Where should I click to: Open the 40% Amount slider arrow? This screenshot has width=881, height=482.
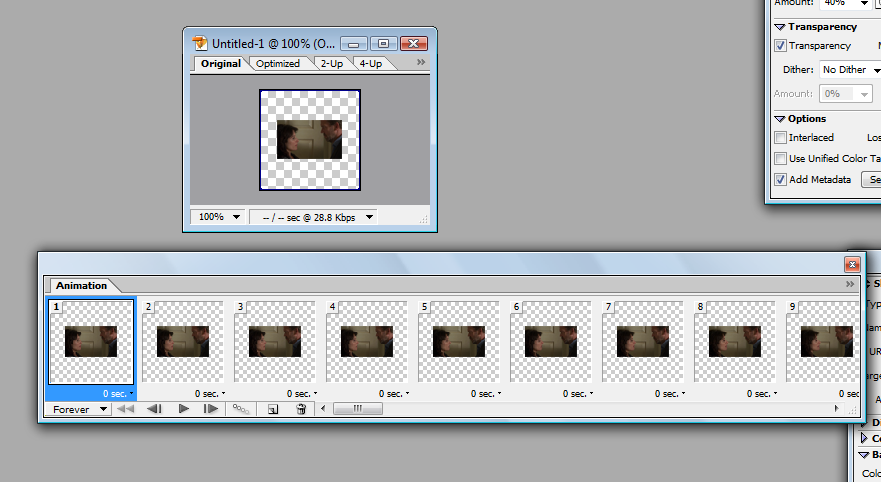pyautogui.click(x=864, y=3)
